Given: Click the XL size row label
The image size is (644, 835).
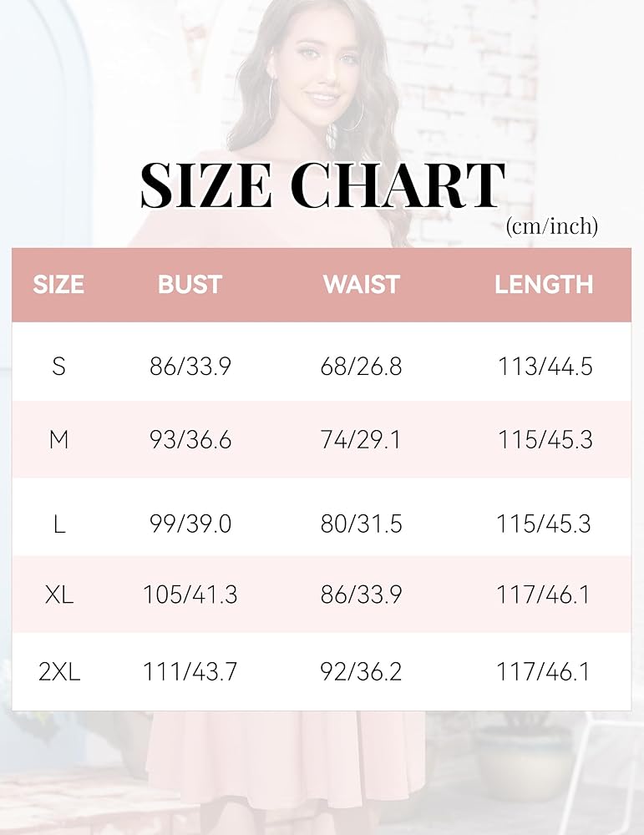Looking at the screenshot, I should click(x=58, y=595).
